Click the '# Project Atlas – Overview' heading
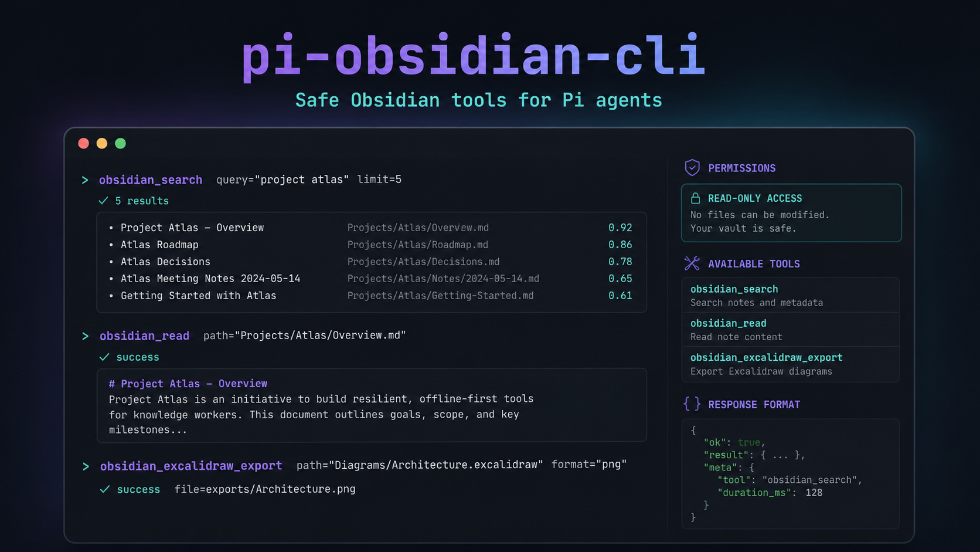Screen dimensions: 980x552 point(188,384)
